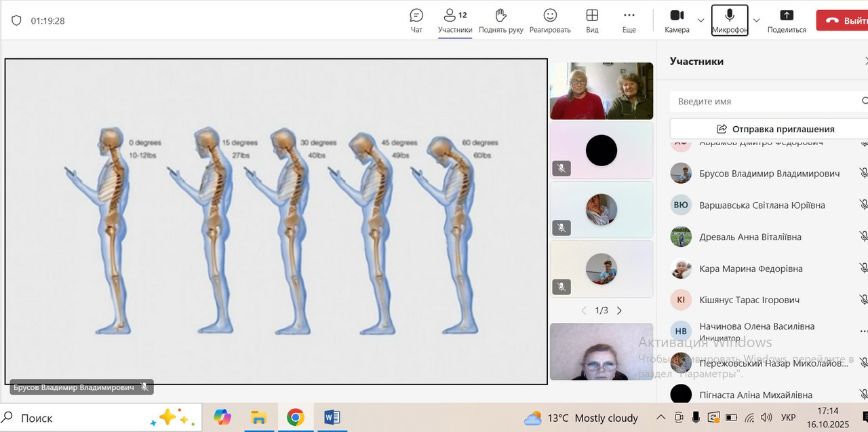This screenshot has width=868, height=432.
Task: Toggle the Microphone (Микрофон) mute
Action: (x=730, y=20)
